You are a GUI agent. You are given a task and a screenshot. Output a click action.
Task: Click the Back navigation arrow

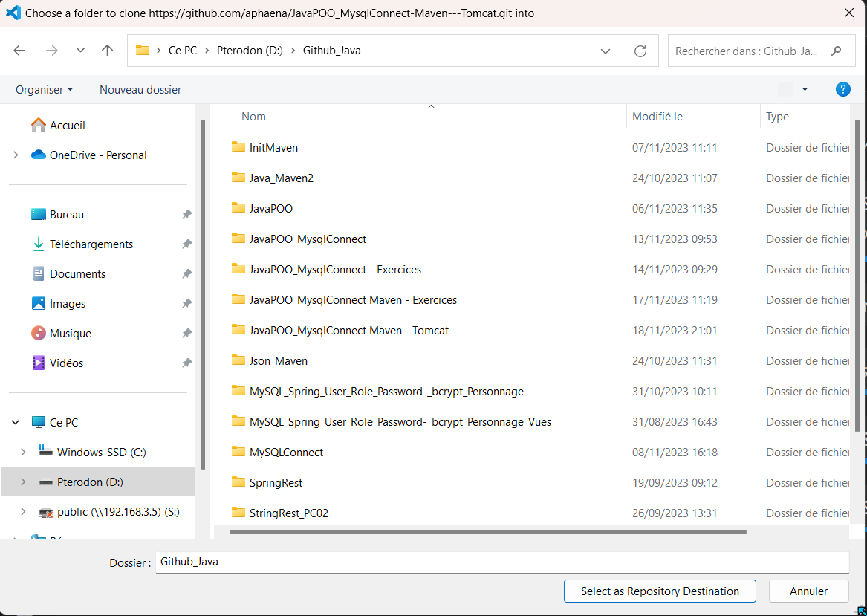coord(19,51)
